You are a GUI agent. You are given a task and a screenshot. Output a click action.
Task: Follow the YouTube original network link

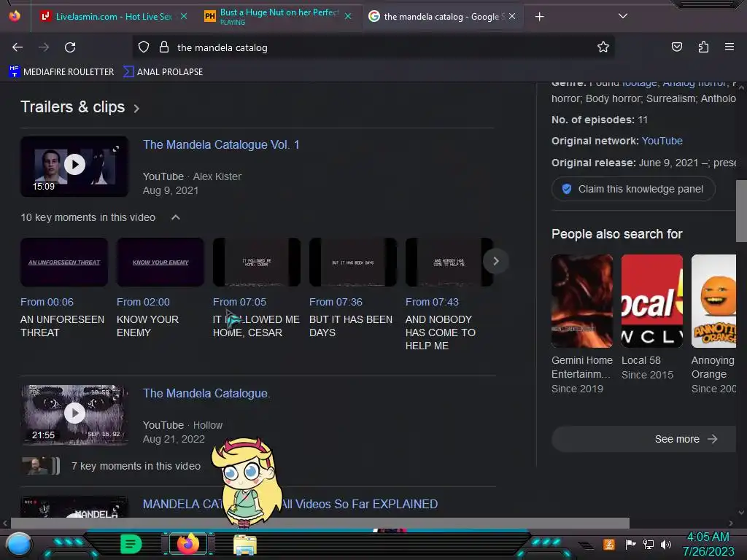[x=662, y=141]
